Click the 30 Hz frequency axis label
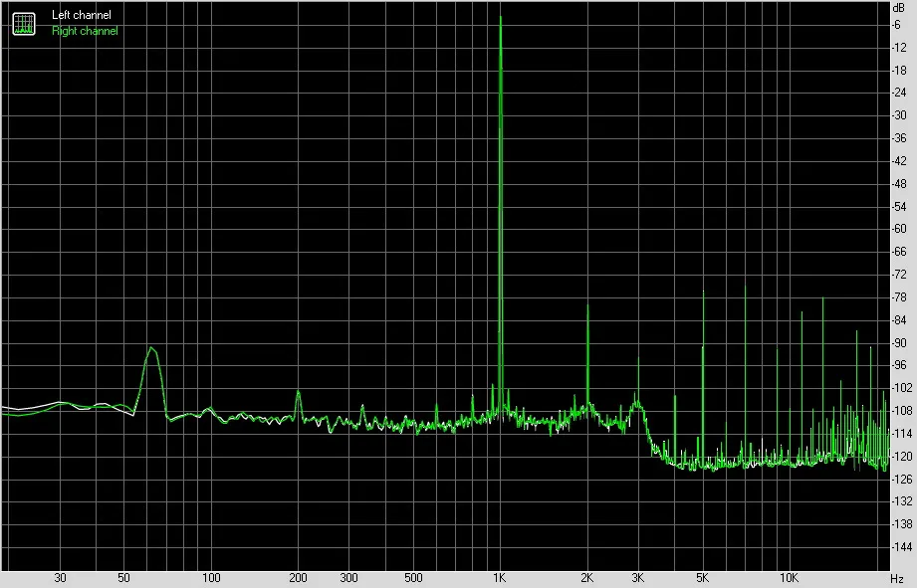 click(x=60, y=578)
